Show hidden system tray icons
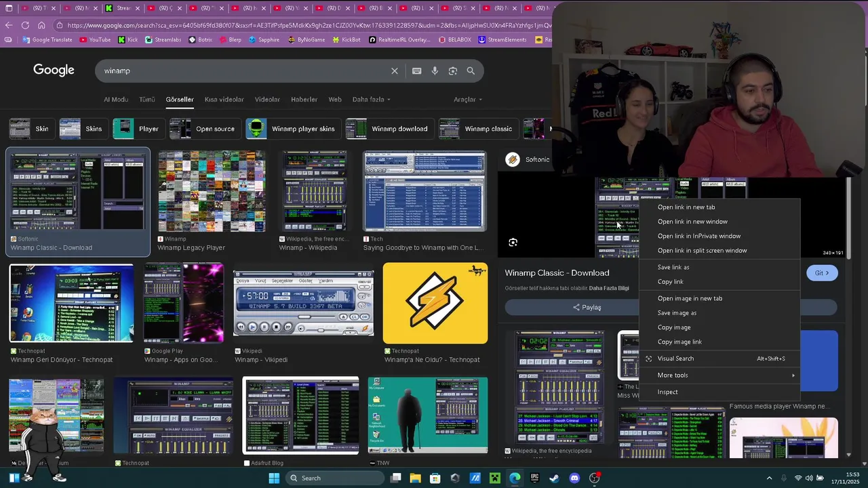This screenshot has width=868, height=488. 769,478
